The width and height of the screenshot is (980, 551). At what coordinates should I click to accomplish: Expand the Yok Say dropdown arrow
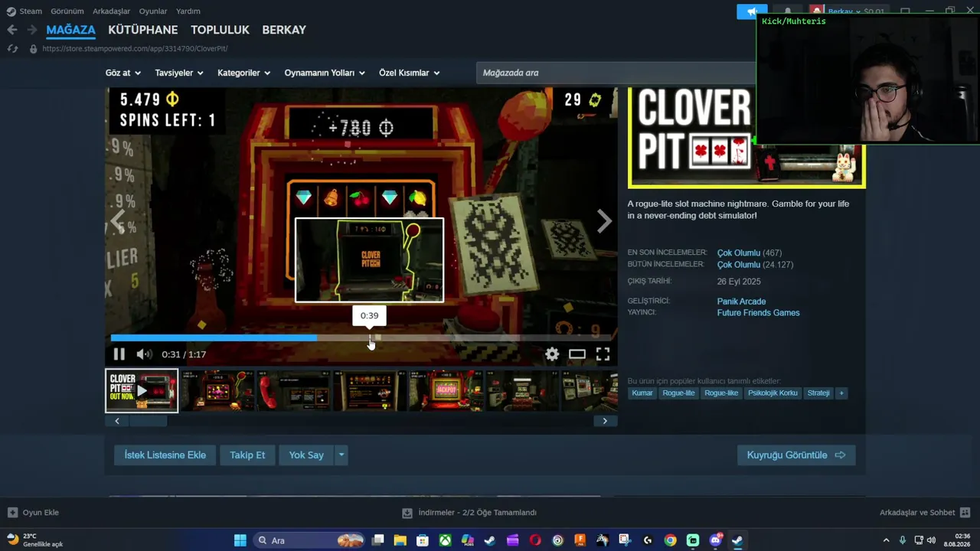tap(341, 455)
